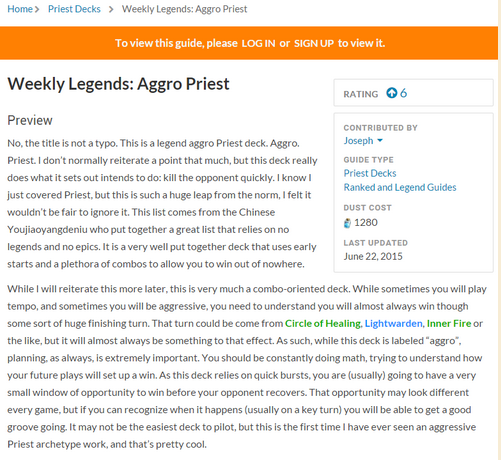Open the Joseph contributor profile
501x460 pixels.
358,141
